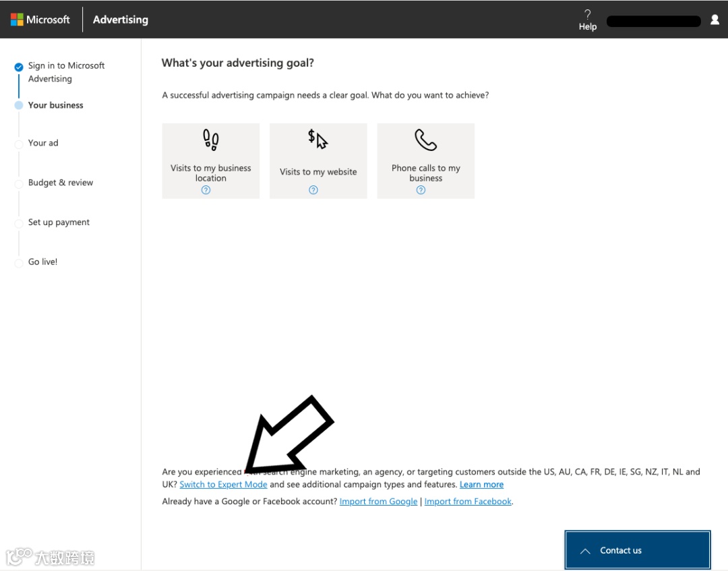Click Import from Google link
Image resolution: width=728 pixels, height=571 pixels.
378,502
